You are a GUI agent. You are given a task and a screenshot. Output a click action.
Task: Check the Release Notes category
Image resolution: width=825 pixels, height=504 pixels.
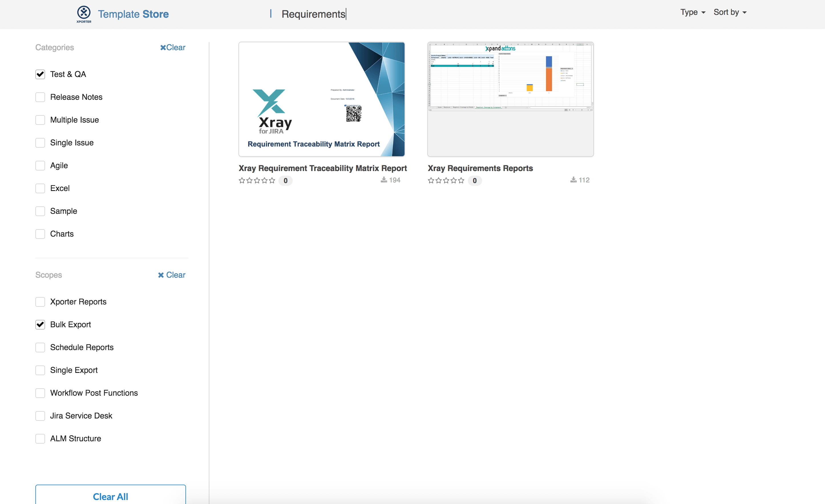pos(40,97)
